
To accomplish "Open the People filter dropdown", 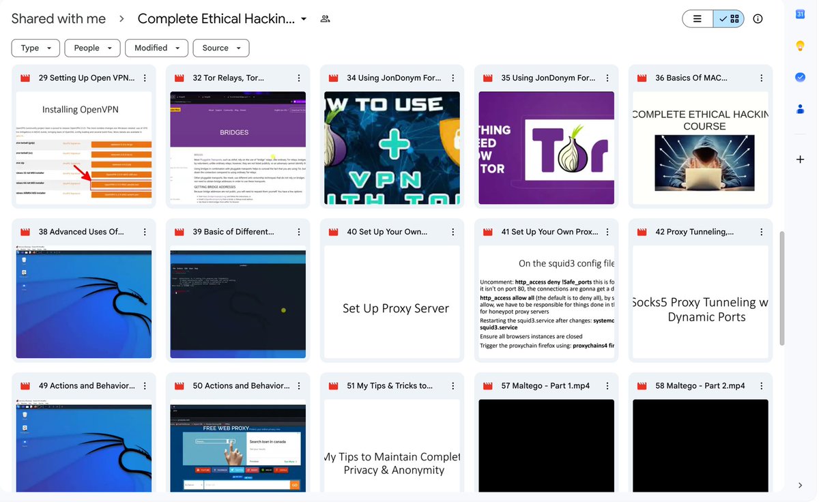I will click(x=93, y=48).
